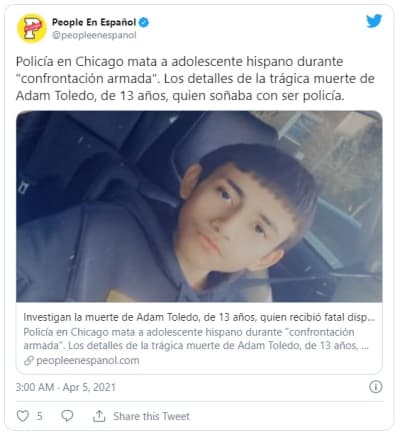
Task: Click the Apr 5, 2021 date
Action: 89,387
